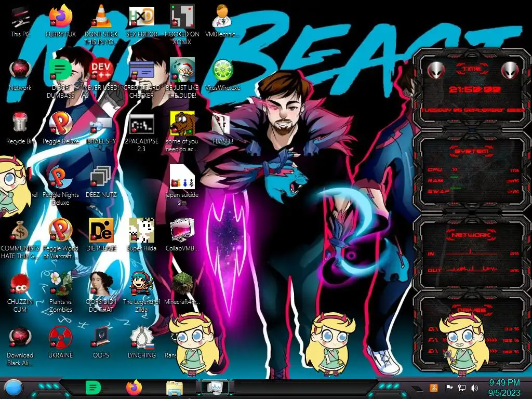532x399 pixels.
Task: Launch The Legend of Zilda
Action: 142,292
